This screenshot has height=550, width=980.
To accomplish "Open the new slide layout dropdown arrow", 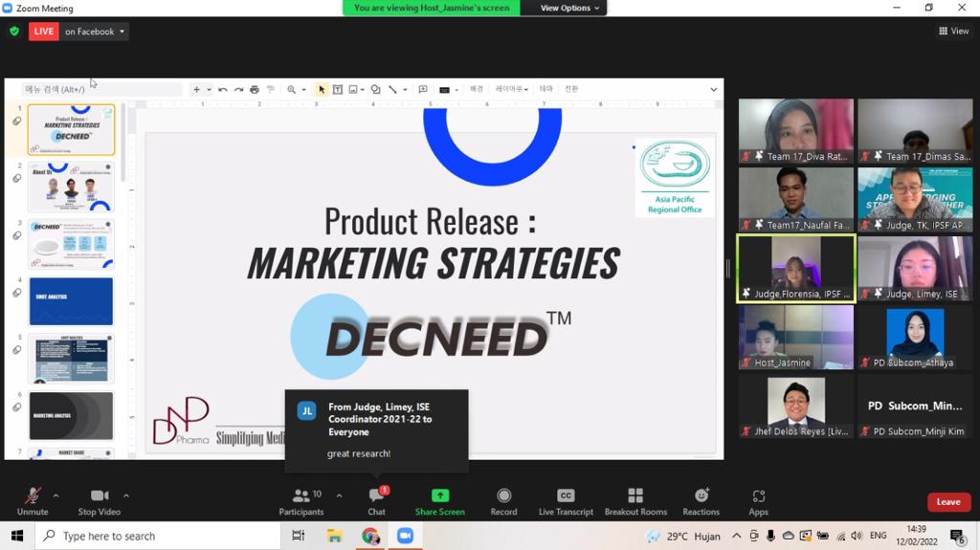I will (x=209, y=89).
